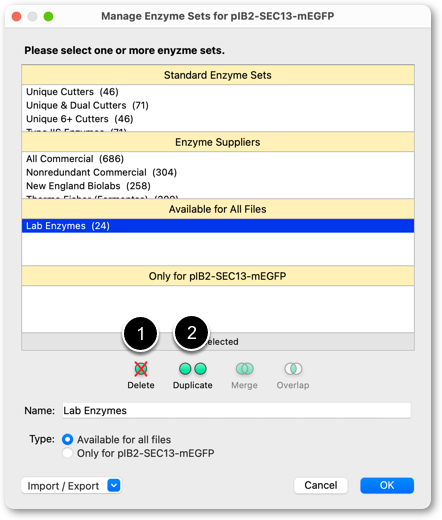
Task: Select Only for pIB2-SEC13-mEGFP radio option
Action: tap(67, 453)
